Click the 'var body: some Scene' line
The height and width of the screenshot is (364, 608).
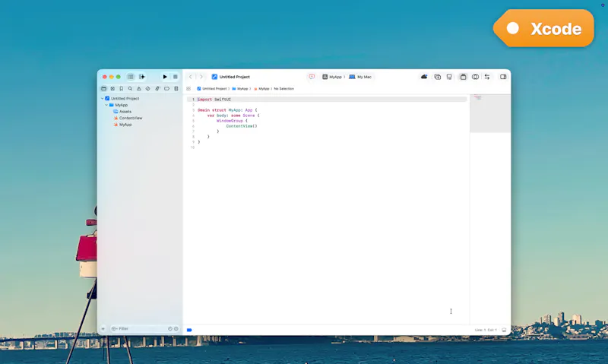pyautogui.click(x=233, y=116)
